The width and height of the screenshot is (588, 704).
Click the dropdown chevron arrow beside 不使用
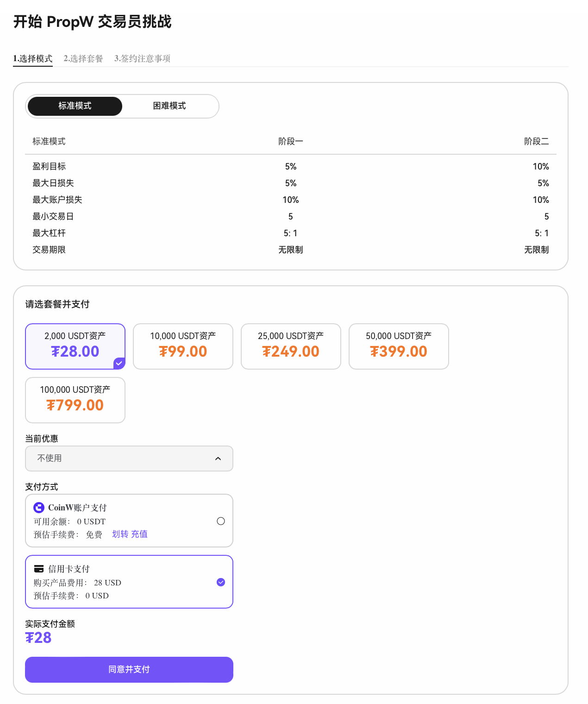(218, 459)
